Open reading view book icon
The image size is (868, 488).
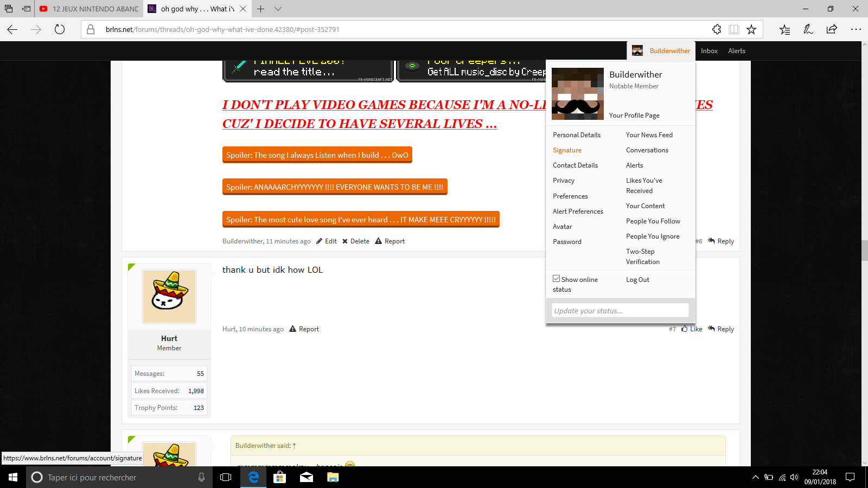tap(734, 29)
